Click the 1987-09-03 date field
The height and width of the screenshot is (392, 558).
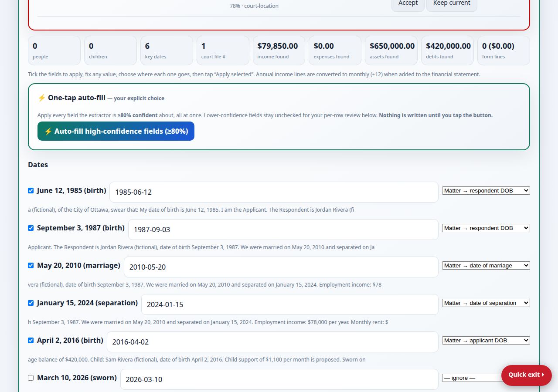coord(283,230)
